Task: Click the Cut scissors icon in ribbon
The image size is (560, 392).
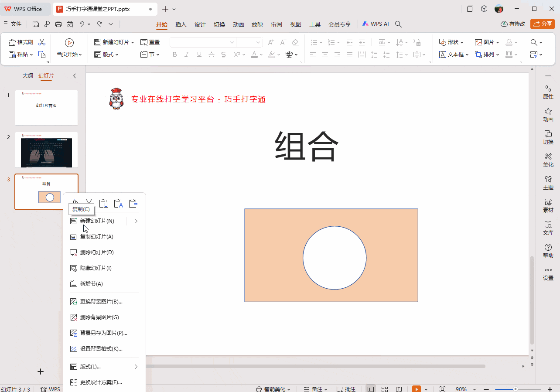Action: tap(42, 42)
